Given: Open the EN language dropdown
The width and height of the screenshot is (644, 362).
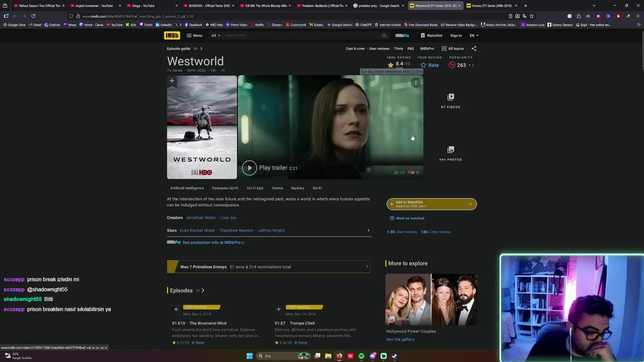Looking at the screenshot, I should (x=474, y=35).
